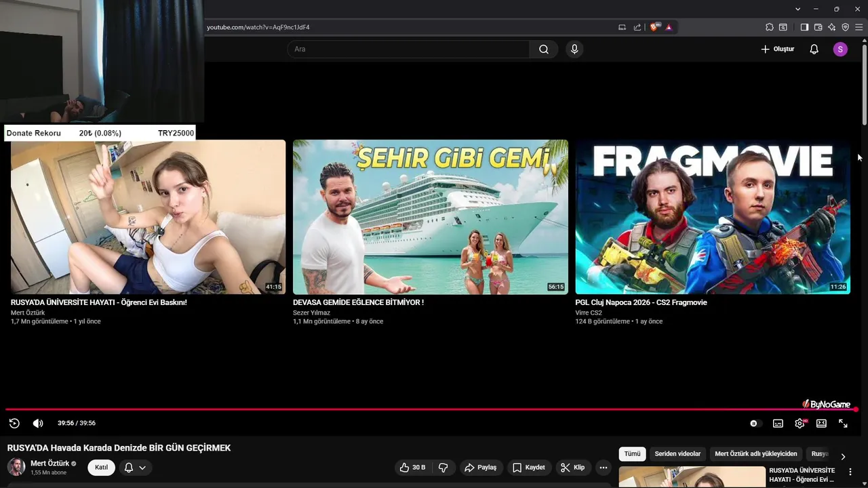868x488 pixels.
Task: Open browser extensions puzzle icon
Action: [x=769, y=27]
